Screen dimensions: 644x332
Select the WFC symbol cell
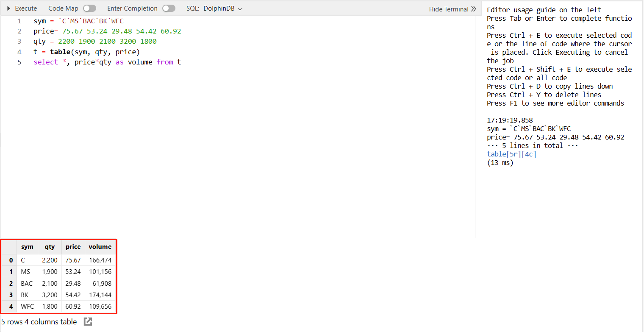[27, 307]
